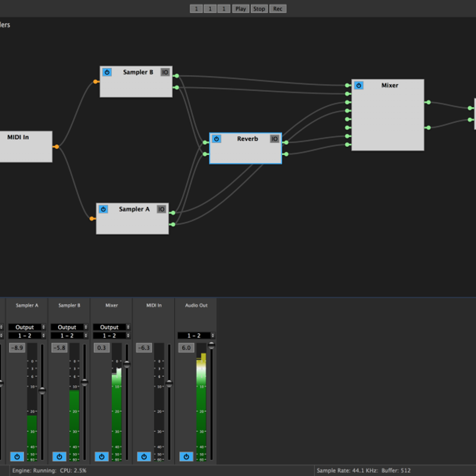476x476 pixels.
Task: Open the IO settings on Reverb node
Action: (274, 139)
